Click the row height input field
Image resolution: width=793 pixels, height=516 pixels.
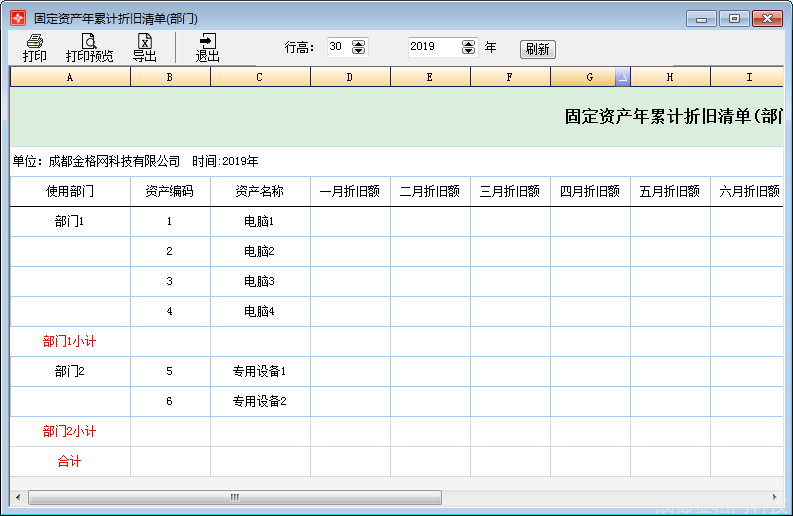[x=339, y=47]
